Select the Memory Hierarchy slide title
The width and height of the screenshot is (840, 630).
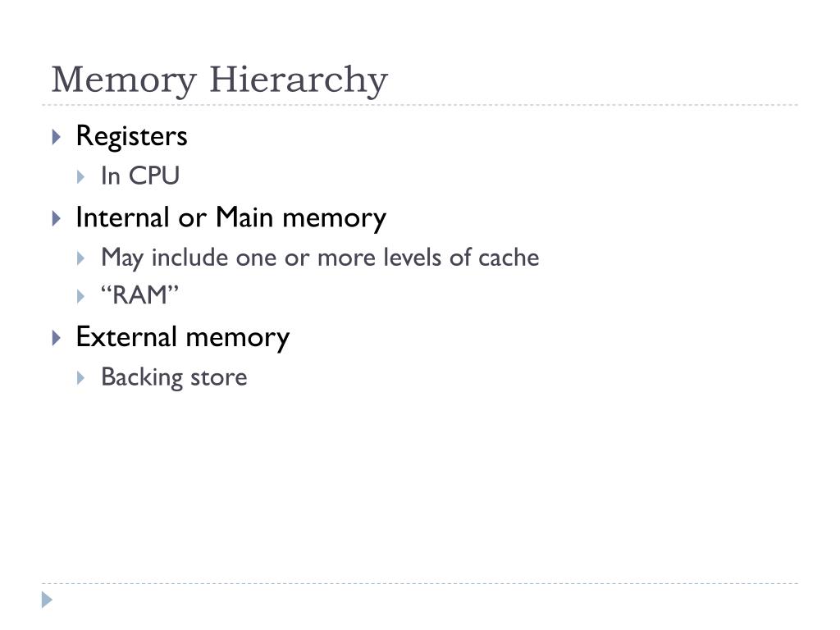[x=220, y=80]
